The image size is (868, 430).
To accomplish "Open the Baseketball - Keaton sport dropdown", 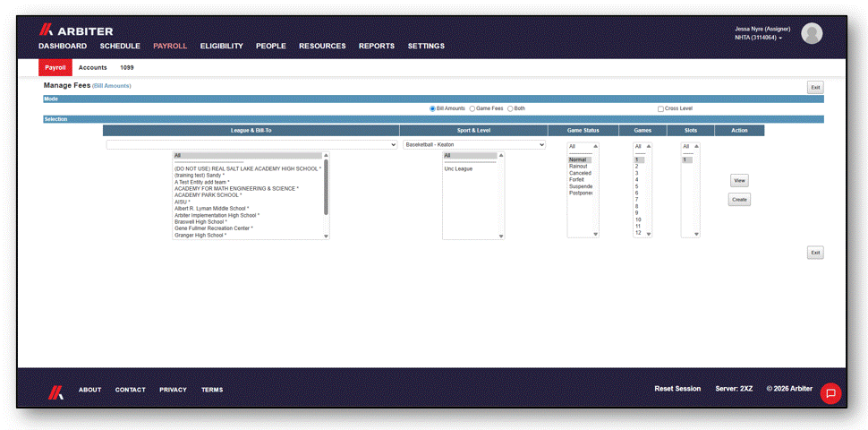I will click(x=474, y=144).
